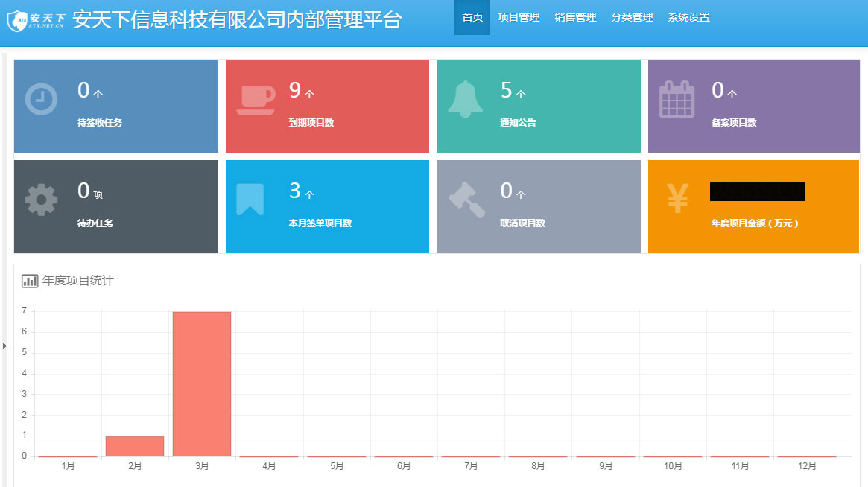
Task: Click the clock icon for 待签收任务
Action: pyautogui.click(x=41, y=99)
